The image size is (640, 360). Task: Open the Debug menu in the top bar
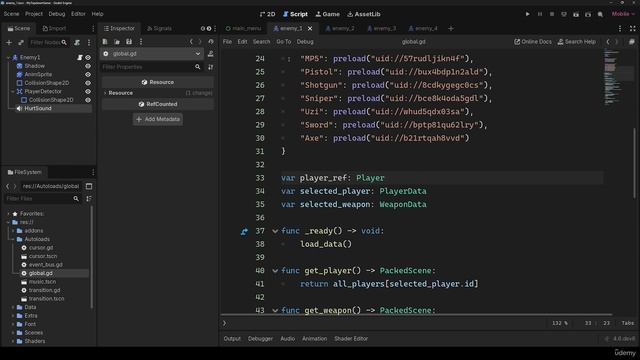[57, 14]
